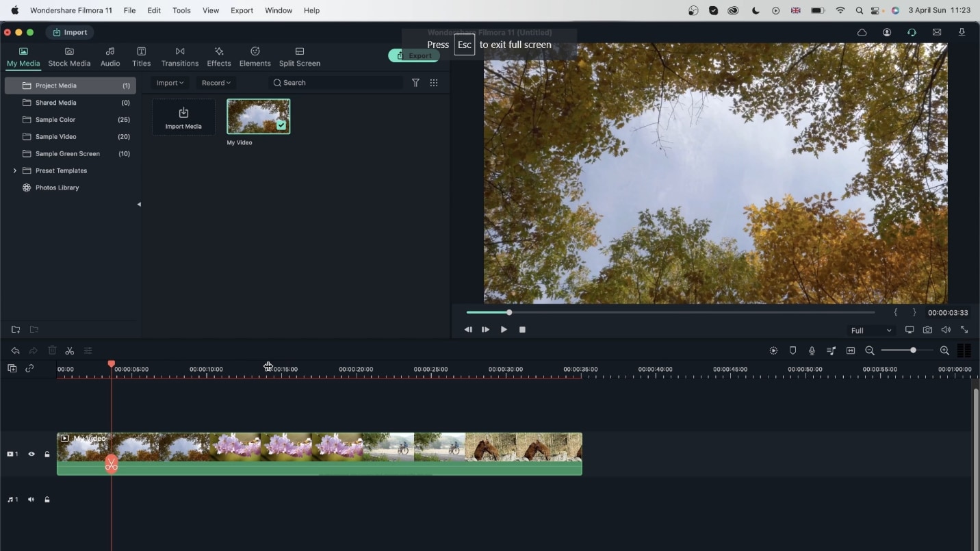
Task: Click the preview volume speaker icon
Action: tap(946, 330)
